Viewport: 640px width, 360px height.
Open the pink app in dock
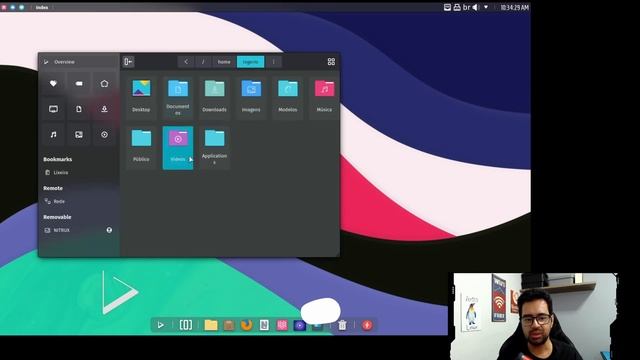click(282, 325)
